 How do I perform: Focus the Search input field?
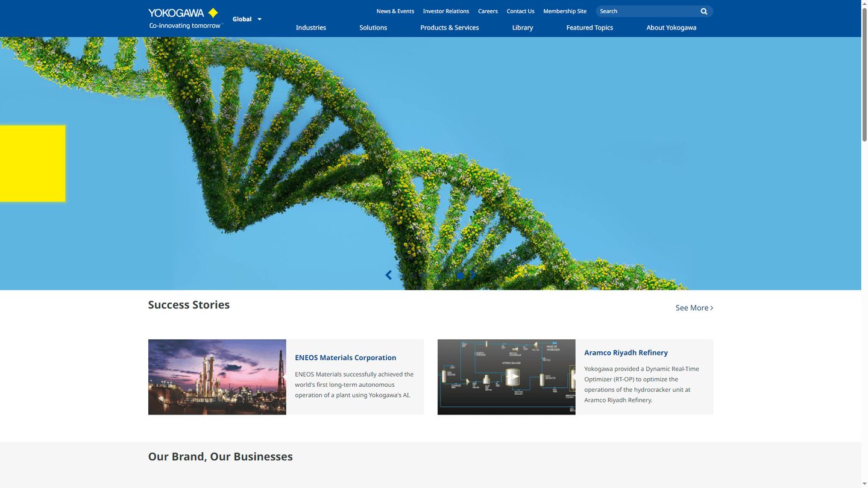click(x=648, y=11)
